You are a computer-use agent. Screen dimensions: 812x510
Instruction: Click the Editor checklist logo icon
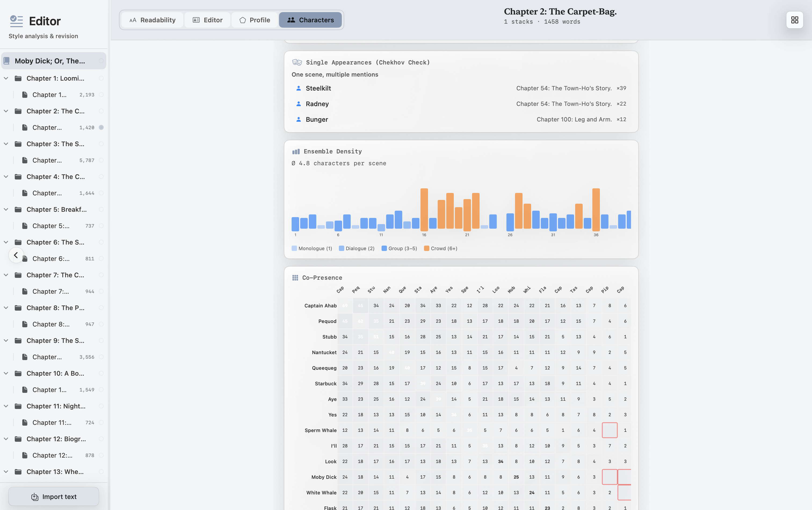point(16,21)
